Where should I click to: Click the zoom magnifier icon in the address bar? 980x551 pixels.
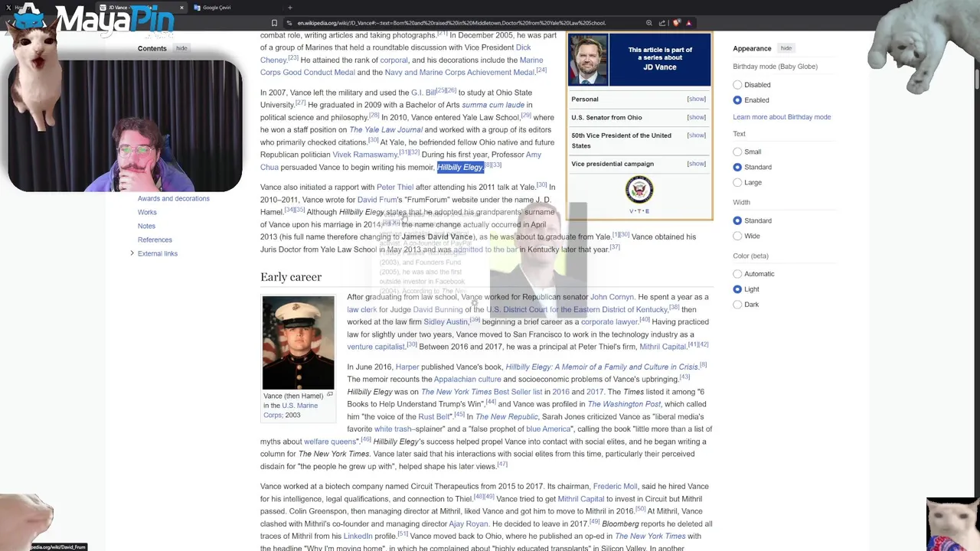click(x=649, y=23)
